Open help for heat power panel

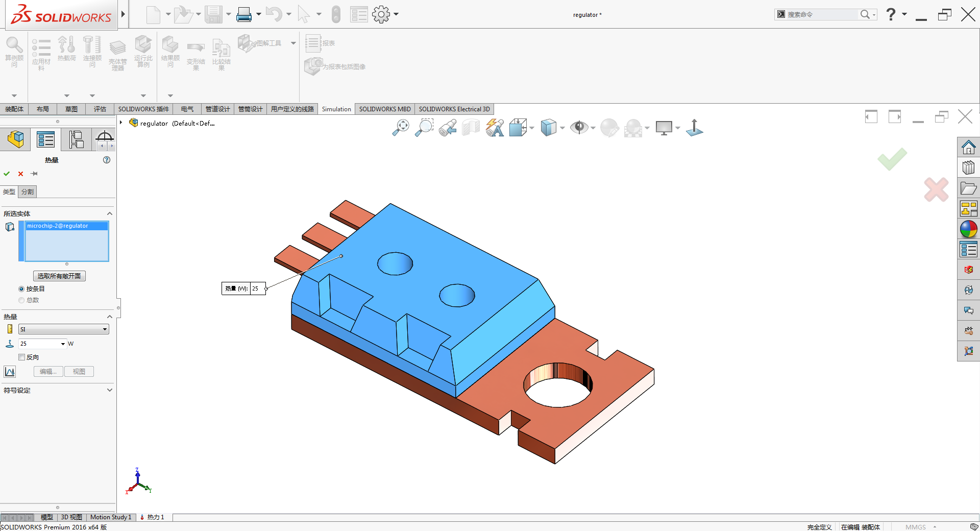[x=107, y=160]
